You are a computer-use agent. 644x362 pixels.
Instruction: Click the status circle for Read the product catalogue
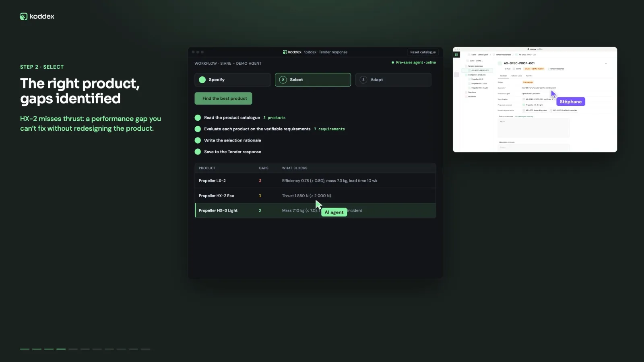tap(198, 118)
